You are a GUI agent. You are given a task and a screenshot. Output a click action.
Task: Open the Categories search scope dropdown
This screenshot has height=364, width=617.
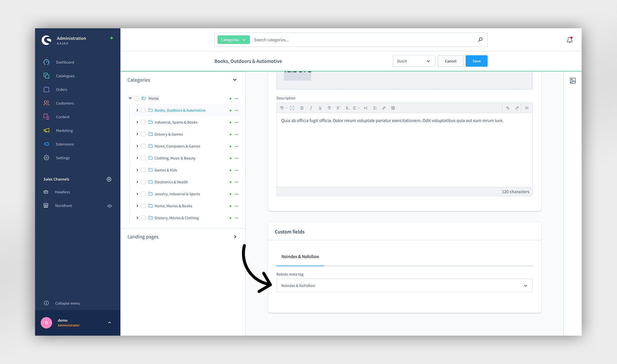click(x=233, y=40)
